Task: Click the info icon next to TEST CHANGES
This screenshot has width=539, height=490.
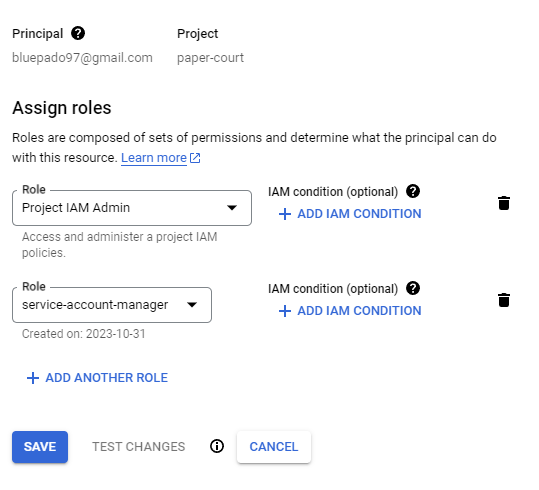Action: (217, 446)
